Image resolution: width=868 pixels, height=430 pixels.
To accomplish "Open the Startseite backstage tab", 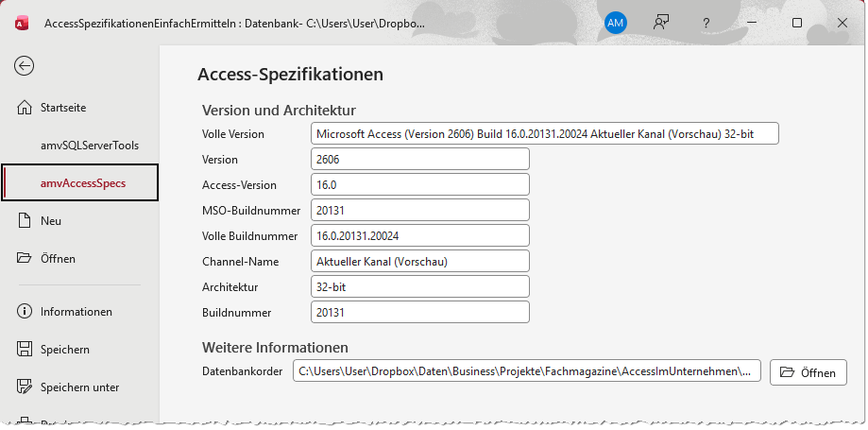I will (79, 108).
